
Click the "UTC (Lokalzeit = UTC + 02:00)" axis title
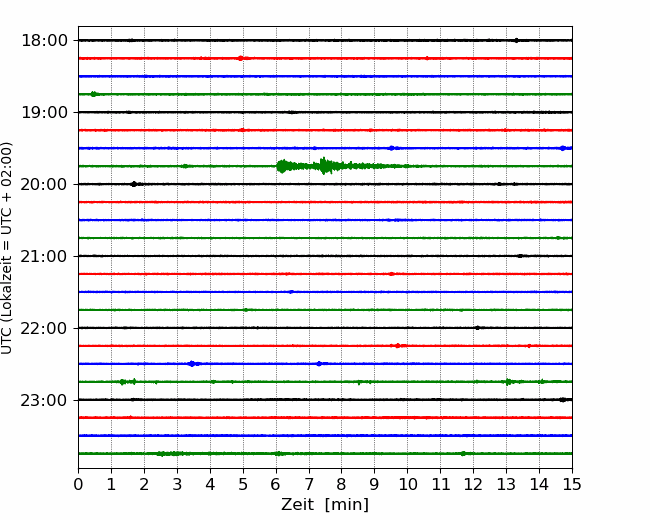[8, 247]
